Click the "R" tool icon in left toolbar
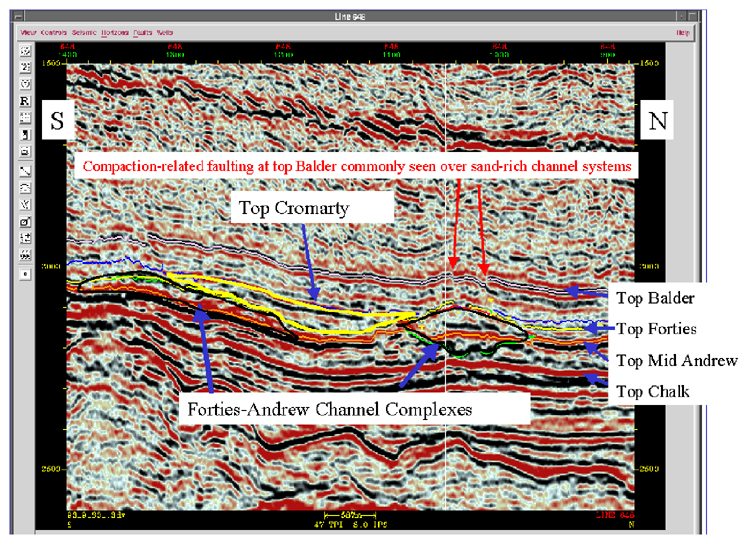Viewport: 750px width, 541px height. 25,100
